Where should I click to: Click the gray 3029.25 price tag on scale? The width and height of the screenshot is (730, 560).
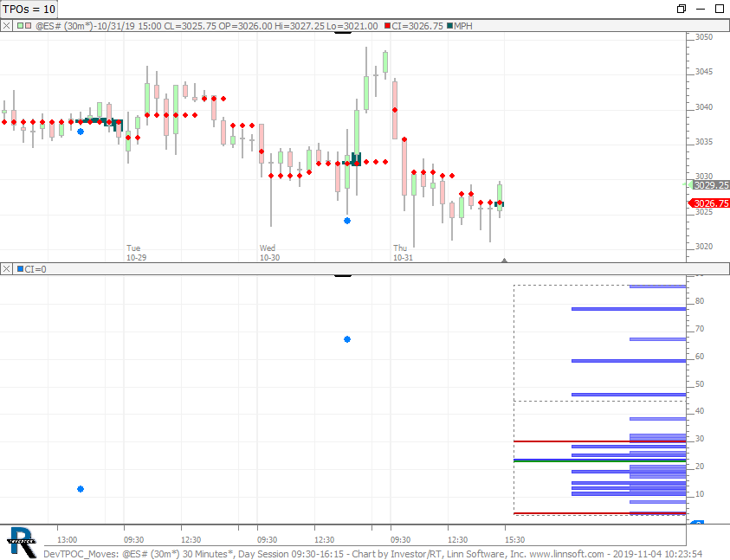711,185
